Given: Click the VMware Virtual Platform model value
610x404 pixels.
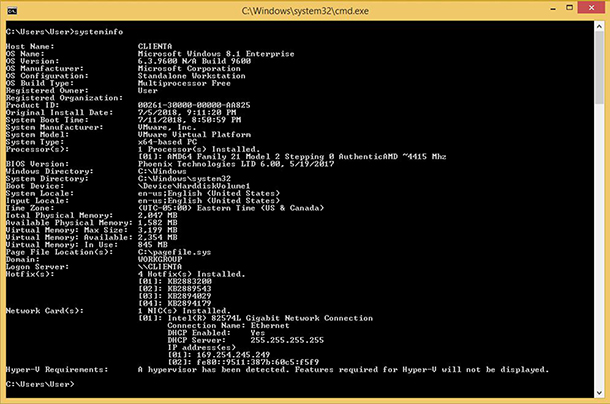Looking at the screenshot, I should click(194, 135).
